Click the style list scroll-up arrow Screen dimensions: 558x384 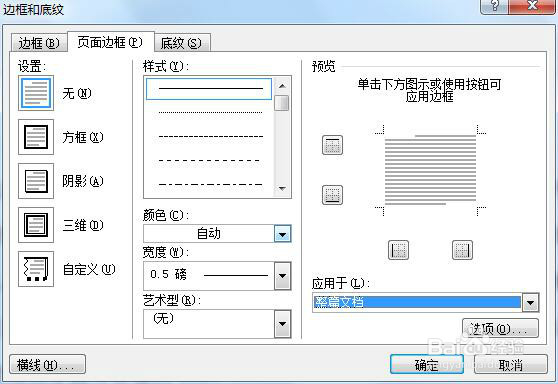pyautogui.click(x=282, y=86)
